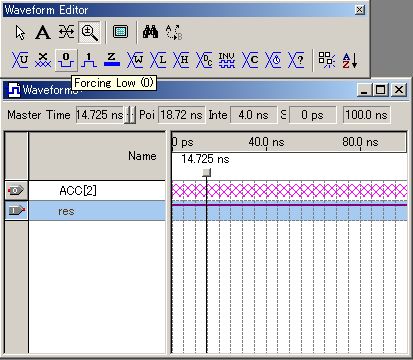This screenshot has height=360, width=413.
Task: Apply Clock overwrite to waveform
Action: click(x=273, y=60)
